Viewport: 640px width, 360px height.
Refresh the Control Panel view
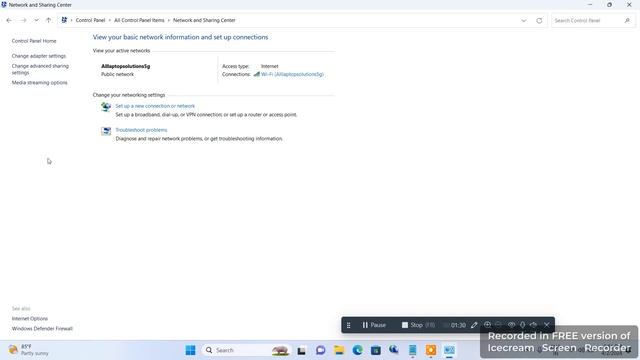pyautogui.click(x=539, y=20)
